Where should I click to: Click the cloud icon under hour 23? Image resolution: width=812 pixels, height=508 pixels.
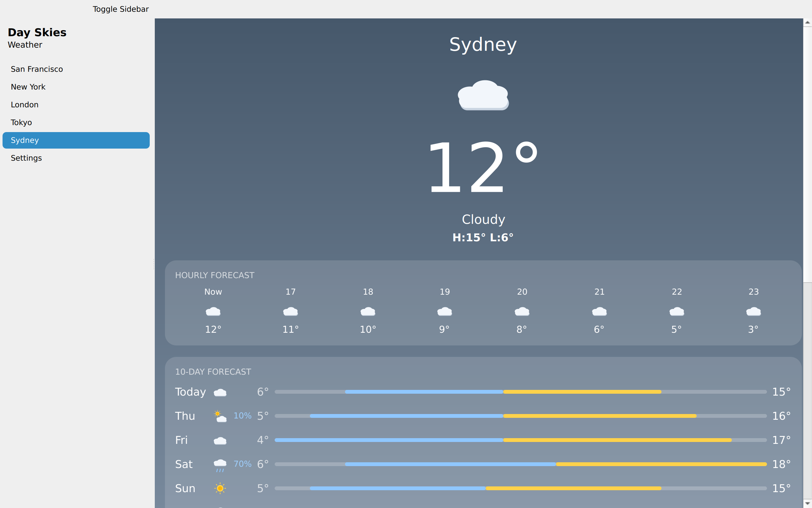754,311
